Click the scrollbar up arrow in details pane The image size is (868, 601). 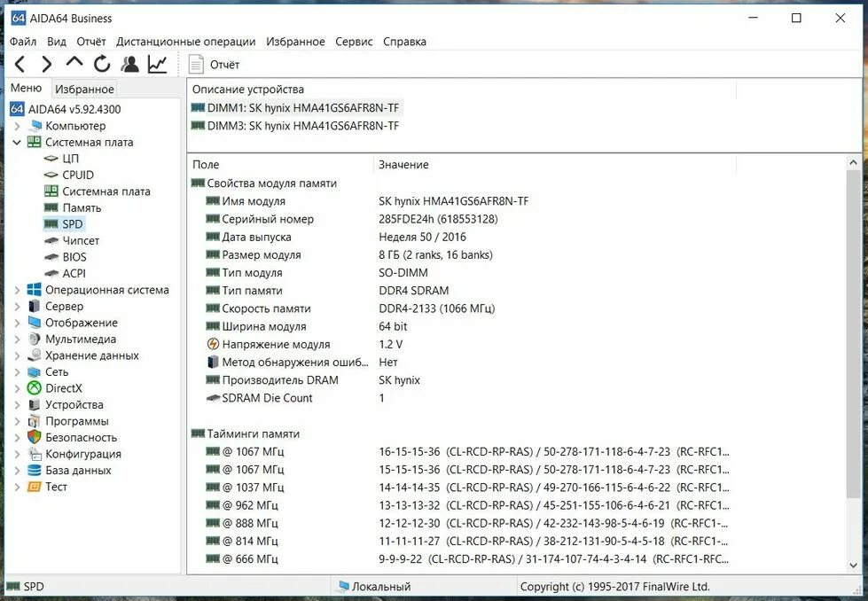click(x=853, y=163)
